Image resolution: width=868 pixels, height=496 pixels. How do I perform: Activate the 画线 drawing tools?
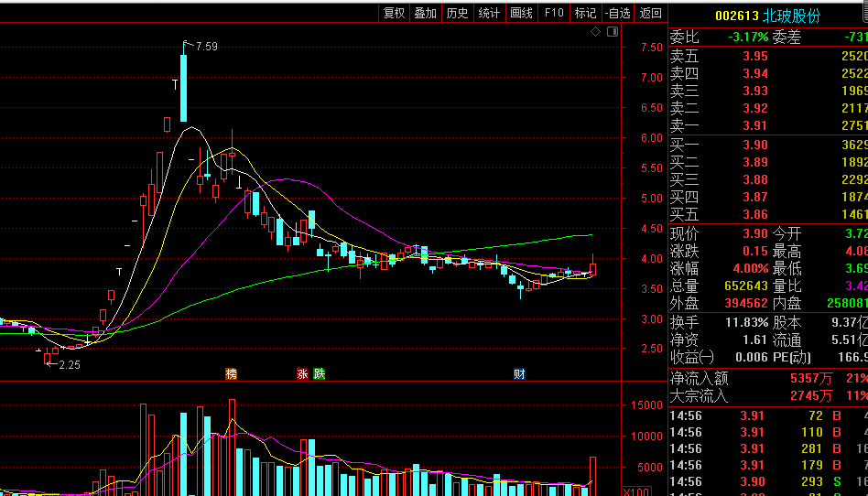tap(521, 14)
